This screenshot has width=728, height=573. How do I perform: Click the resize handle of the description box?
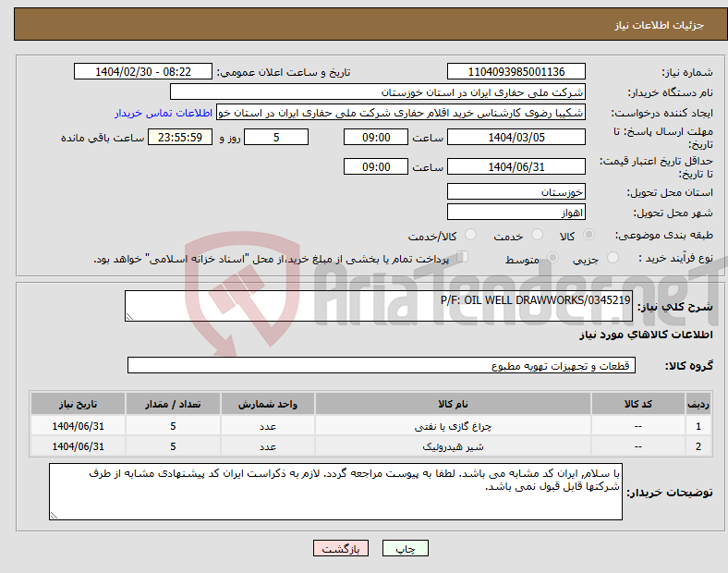(x=129, y=317)
